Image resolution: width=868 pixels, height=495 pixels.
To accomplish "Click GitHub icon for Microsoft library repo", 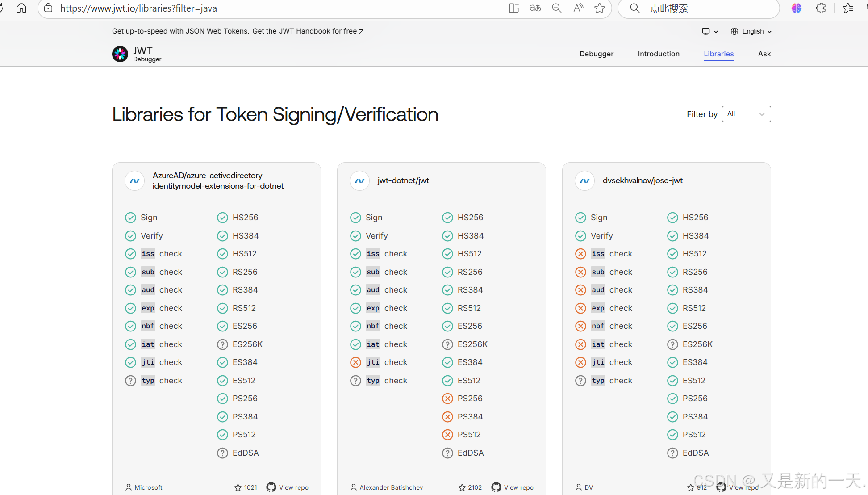I will pos(271,487).
